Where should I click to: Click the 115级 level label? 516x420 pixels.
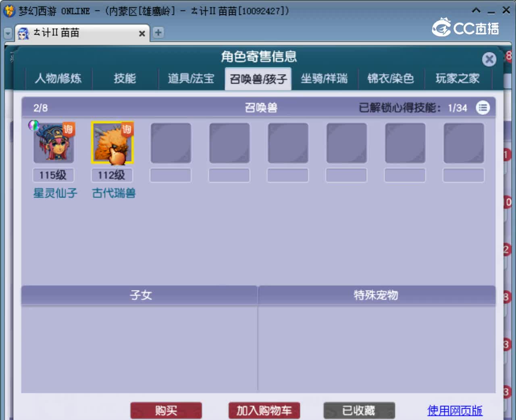(53, 175)
